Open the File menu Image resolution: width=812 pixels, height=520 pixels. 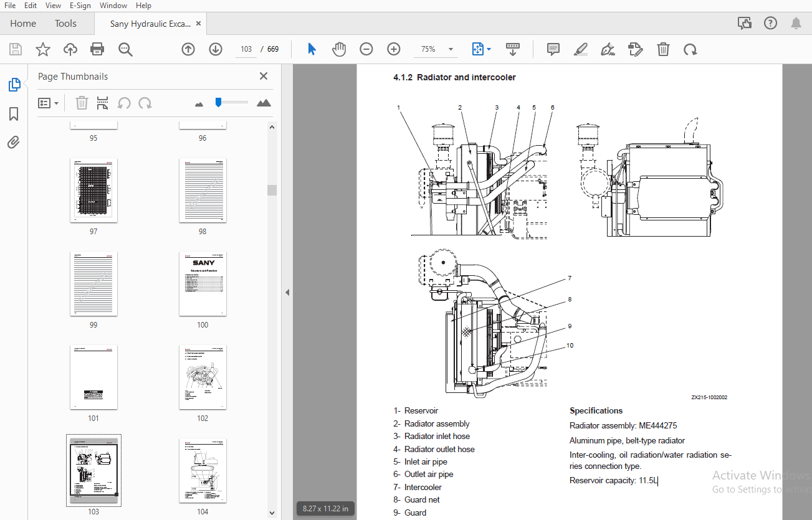(10, 6)
